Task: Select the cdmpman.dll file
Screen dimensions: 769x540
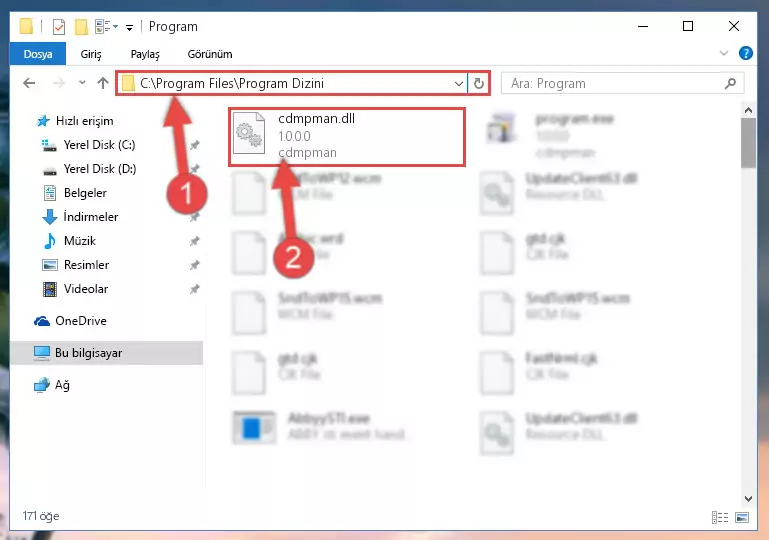Action: (347, 137)
